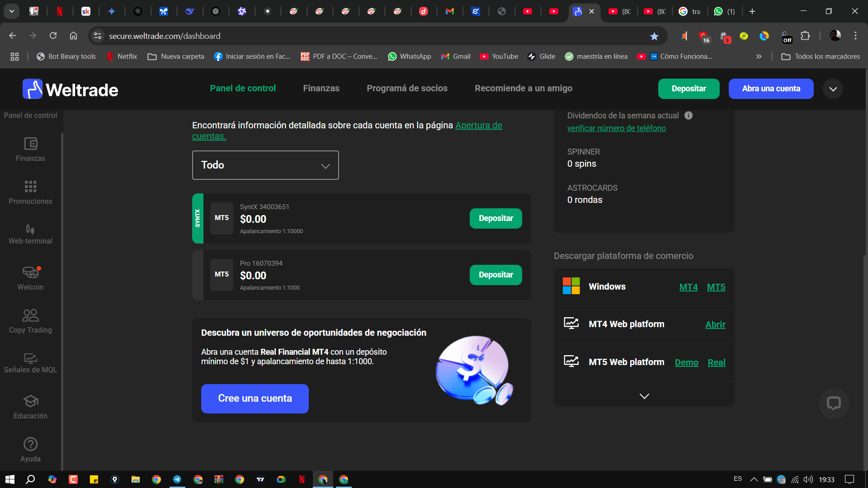This screenshot has width=868, height=488.
Task: Expand user menu chevron in header
Action: 833,89
